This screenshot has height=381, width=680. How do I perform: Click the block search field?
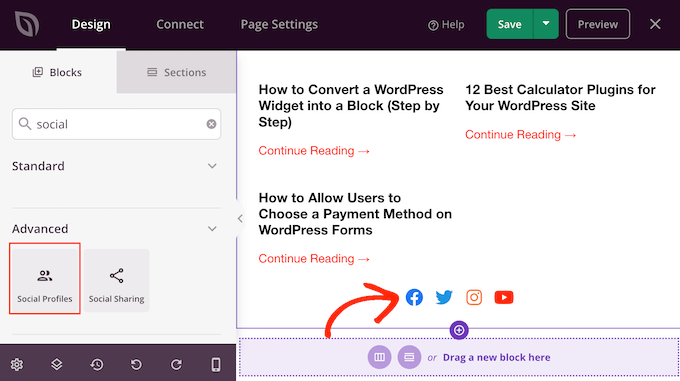click(116, 124)
